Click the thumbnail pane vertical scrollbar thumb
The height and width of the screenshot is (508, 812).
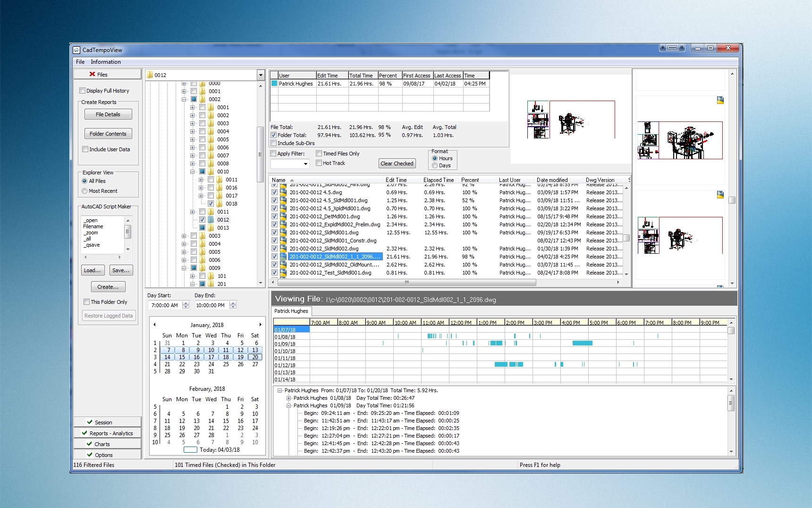coord(732,200)
